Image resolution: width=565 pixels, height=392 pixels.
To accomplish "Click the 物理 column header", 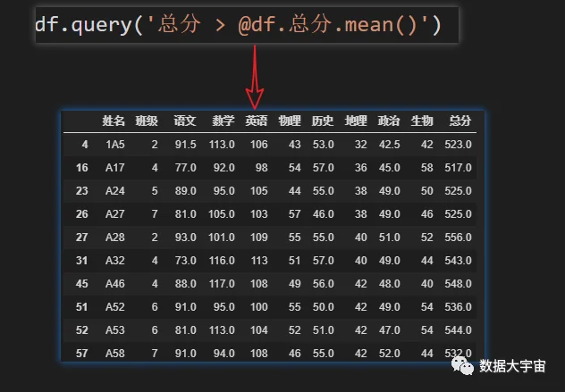I will click(x=290, y=121).
